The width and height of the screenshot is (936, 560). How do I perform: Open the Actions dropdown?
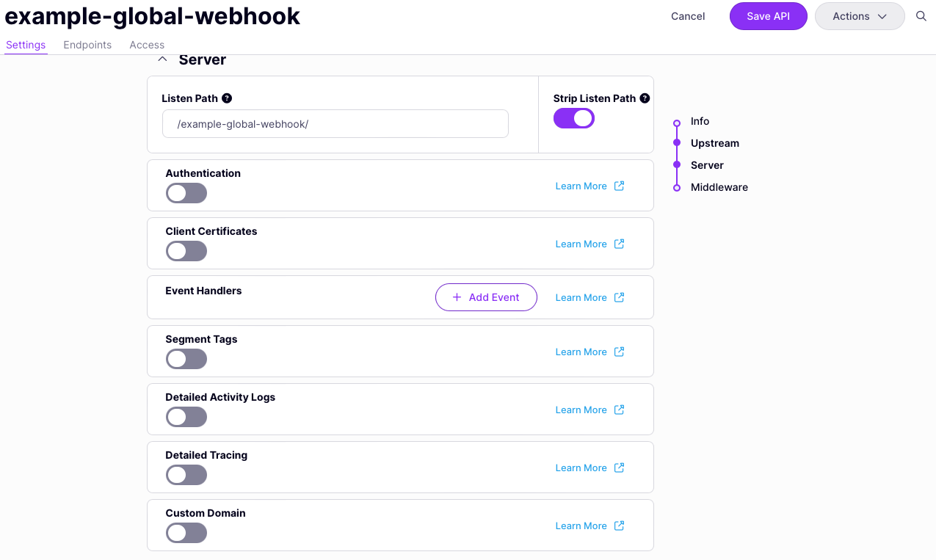[x=860, y=15]
